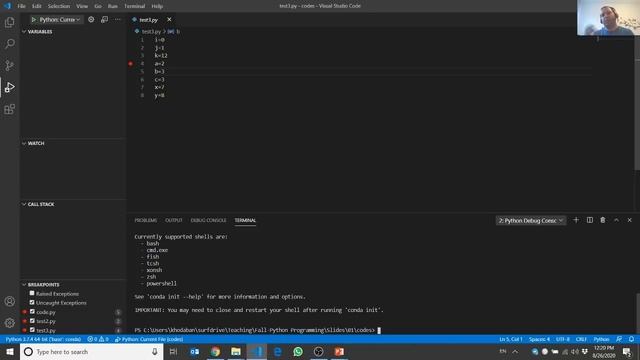Open Chrome from the taskbar
The image size is (640, 360).
pyautogui.click(x=215, y=351)
